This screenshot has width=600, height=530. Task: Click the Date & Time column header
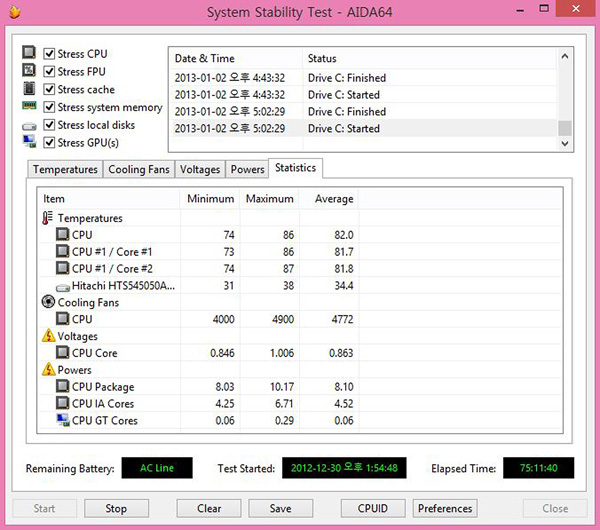[235, 58]
